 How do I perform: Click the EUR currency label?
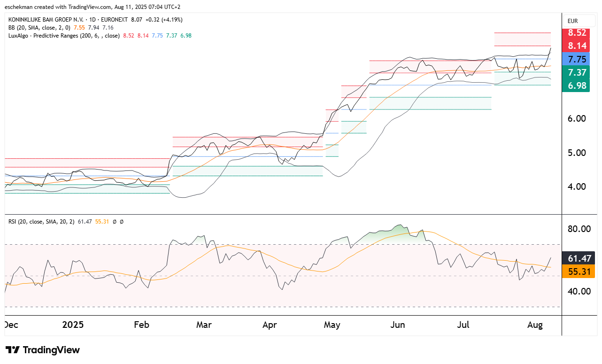coord(572,21)
